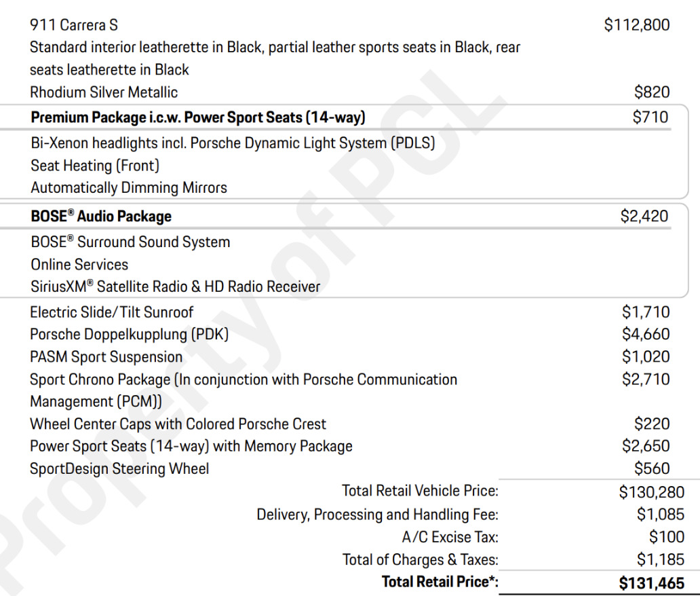Click the Online Services entry
700x596 pixels.
79,265
